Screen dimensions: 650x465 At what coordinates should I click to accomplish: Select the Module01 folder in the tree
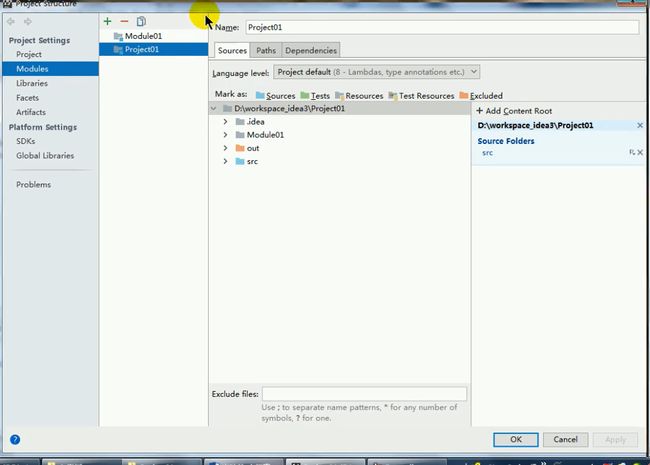(x=260, y=135)
